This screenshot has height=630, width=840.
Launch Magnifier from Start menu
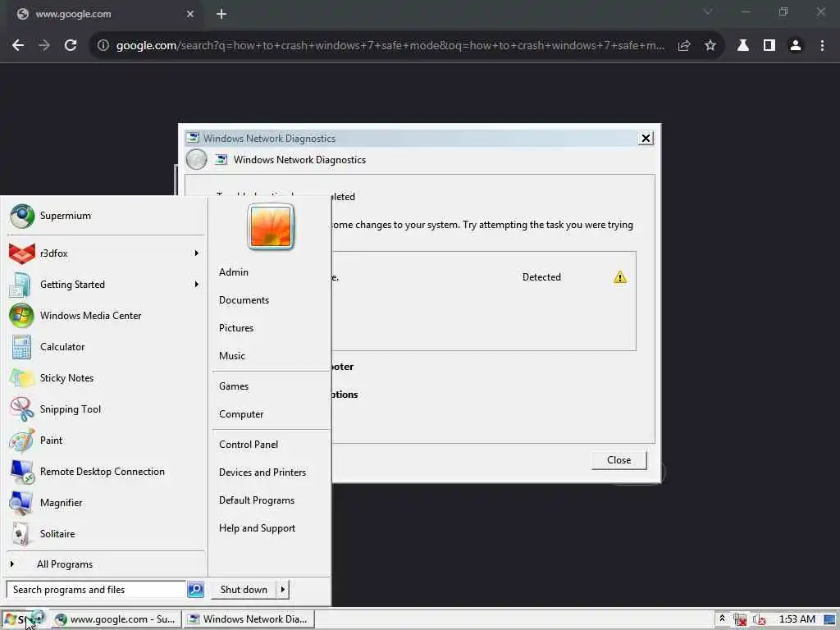point(105,503)
